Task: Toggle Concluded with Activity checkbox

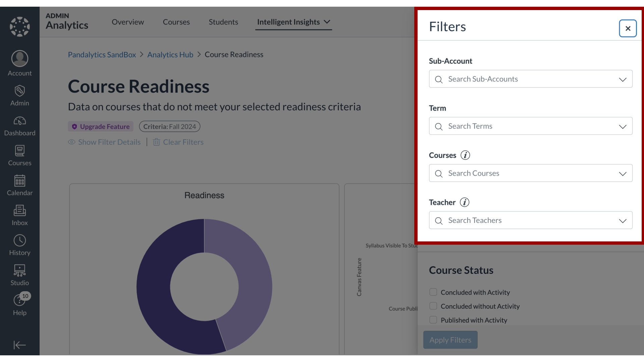Action: click(433, 292)
